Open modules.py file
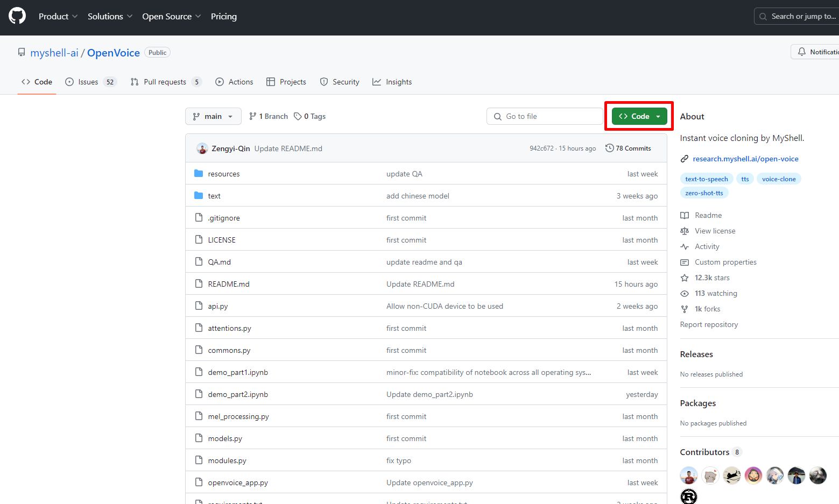The height and width of the screenshot is (504, 839). pos(227,460)
